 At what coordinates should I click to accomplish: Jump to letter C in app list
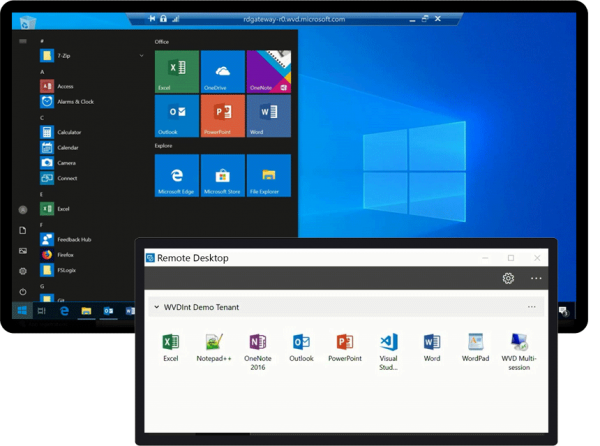[x=42, y=117]
